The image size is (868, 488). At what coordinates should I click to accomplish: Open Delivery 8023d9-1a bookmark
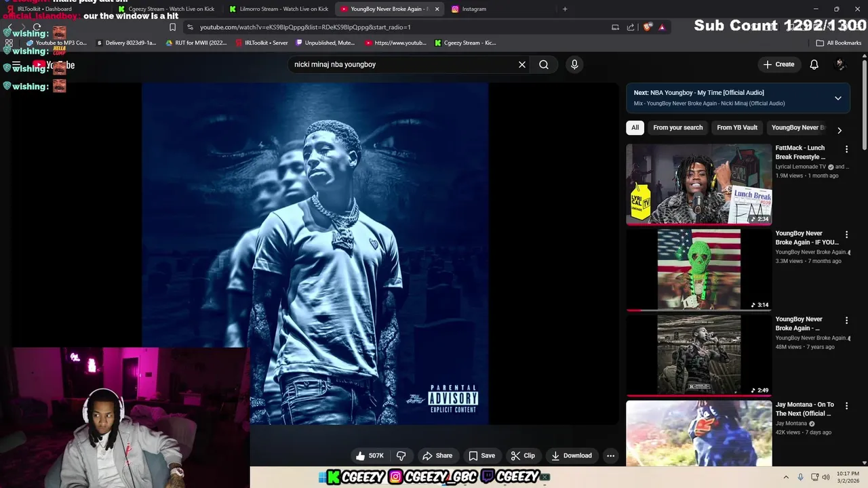pos(127,43)
